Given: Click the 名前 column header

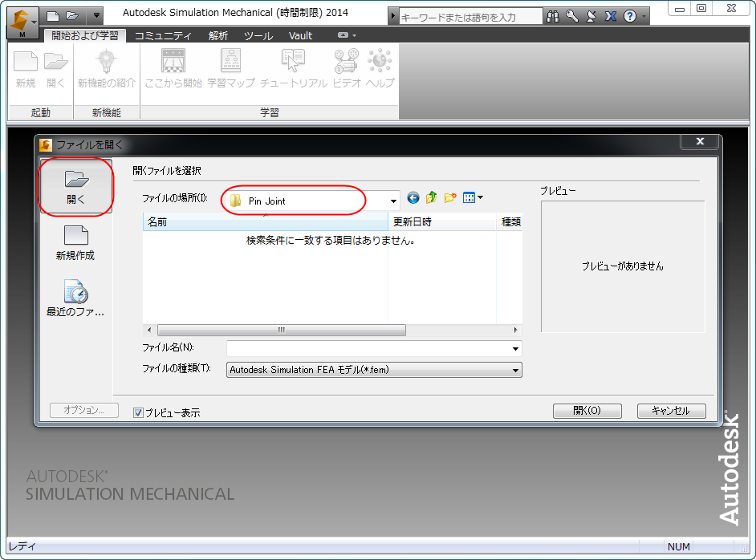Looking at the screenshot, I should pos(265,221).
